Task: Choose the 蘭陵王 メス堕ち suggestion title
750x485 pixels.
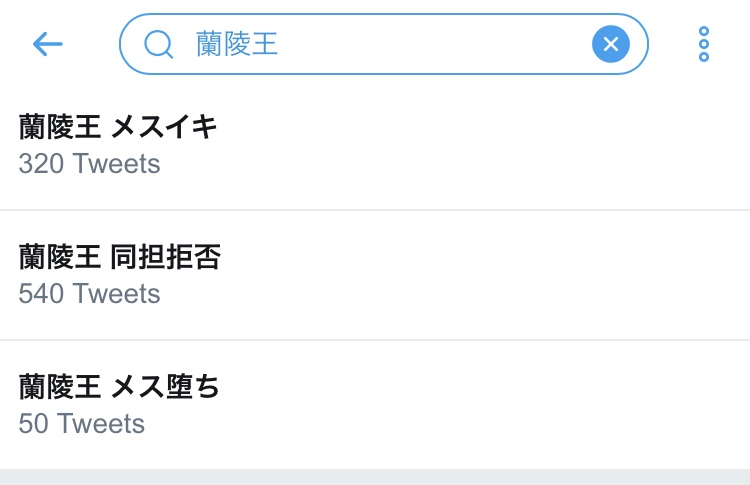Action: pos(119,387)
